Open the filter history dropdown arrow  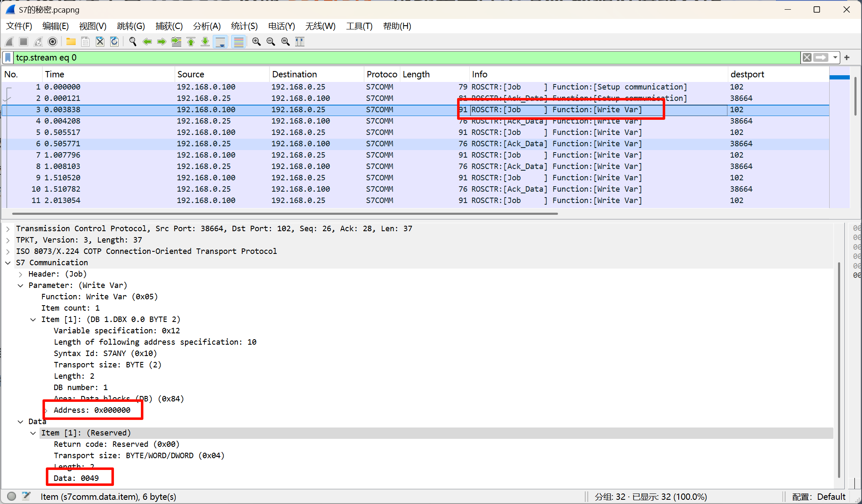pyautogui.click(x=835, y=58)
